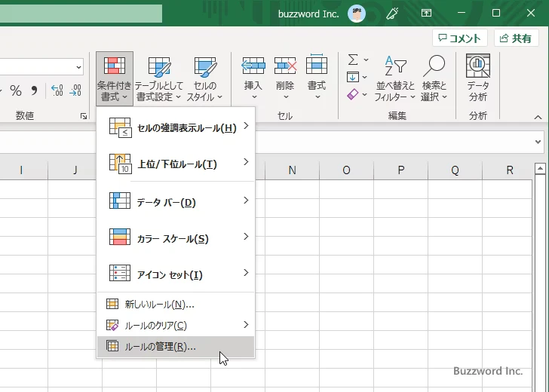The height and width of the screenshot is (392, 549).
Task: Select column O header
Action: tap(346, 170)
